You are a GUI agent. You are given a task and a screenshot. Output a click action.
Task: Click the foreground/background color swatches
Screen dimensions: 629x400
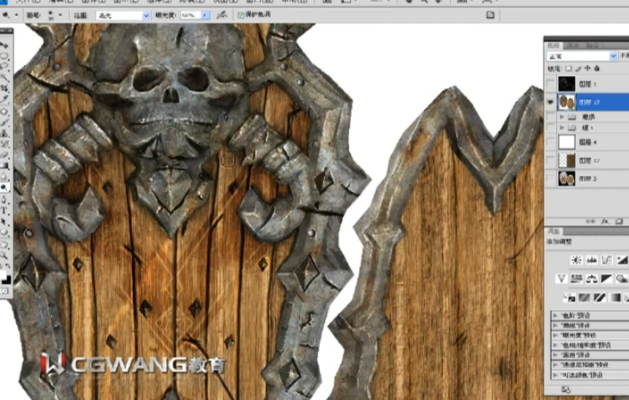5,278
